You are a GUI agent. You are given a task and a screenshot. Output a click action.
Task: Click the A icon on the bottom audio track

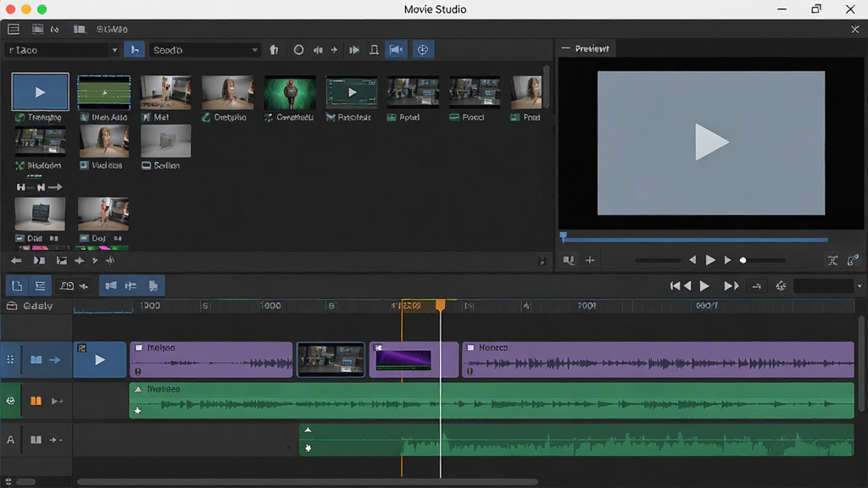(10, 440)
